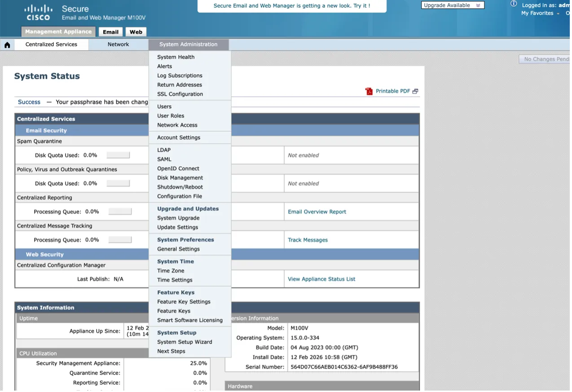572x392 pixels.
Task: Click the Track Messages link
Action: tap(308, 240)
